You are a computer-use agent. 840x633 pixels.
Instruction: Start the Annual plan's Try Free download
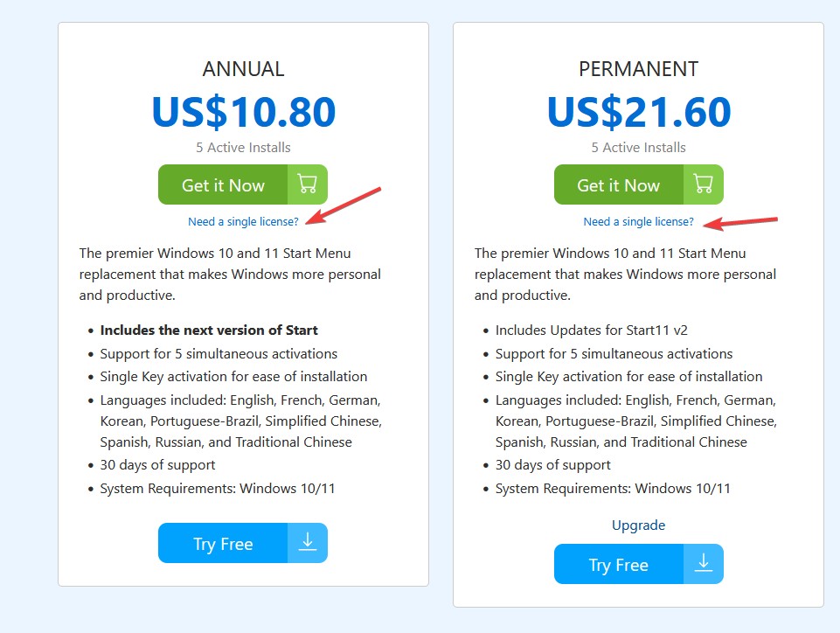coord(223,543)
